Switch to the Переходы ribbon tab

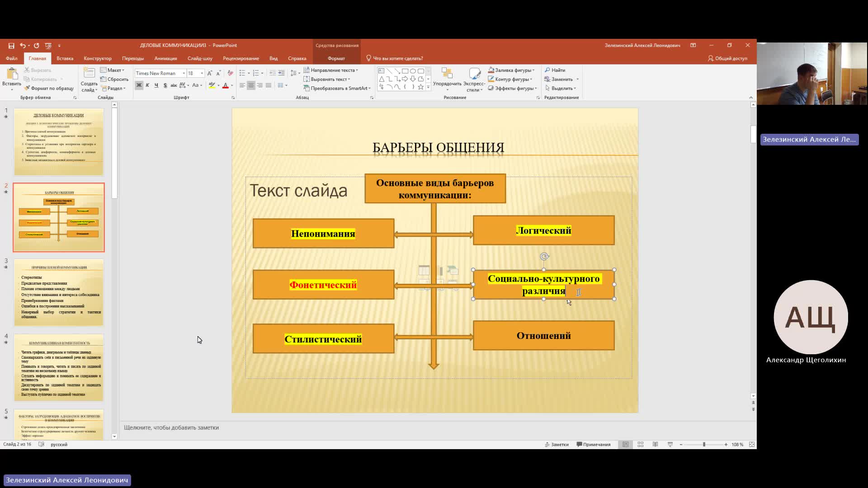[133, 58]
